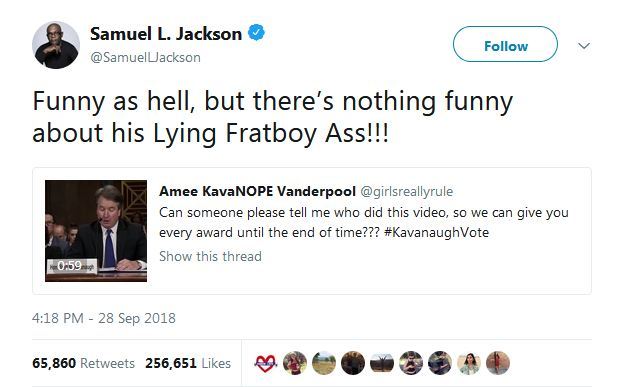Open the #KavanaughVote hashtag
Screen dimensions: 617x387
point(436,232)
